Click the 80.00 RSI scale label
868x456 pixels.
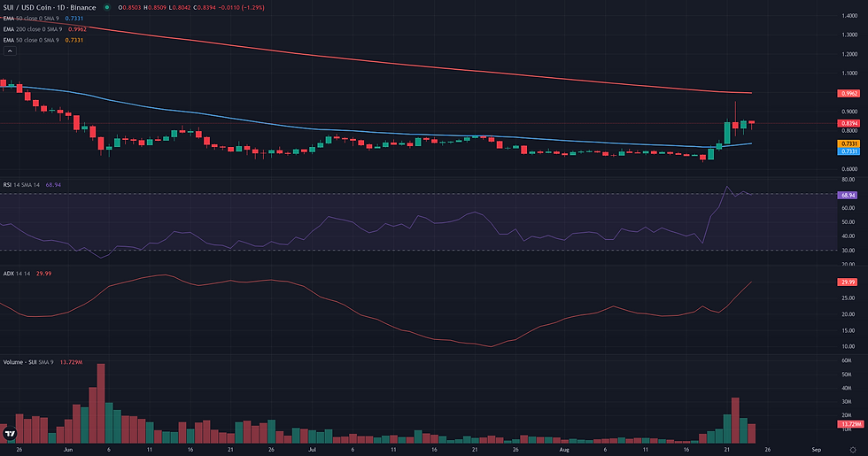pyautogui.click(x=849, y=180)
